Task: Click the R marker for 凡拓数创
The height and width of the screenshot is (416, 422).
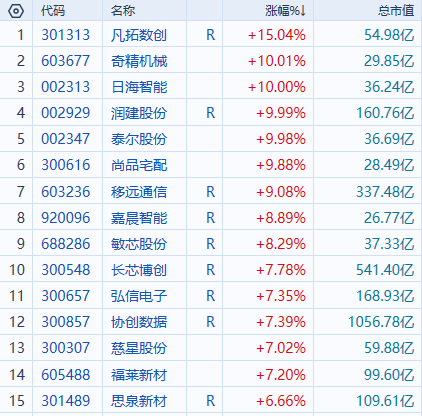Action: pos(211,35)
